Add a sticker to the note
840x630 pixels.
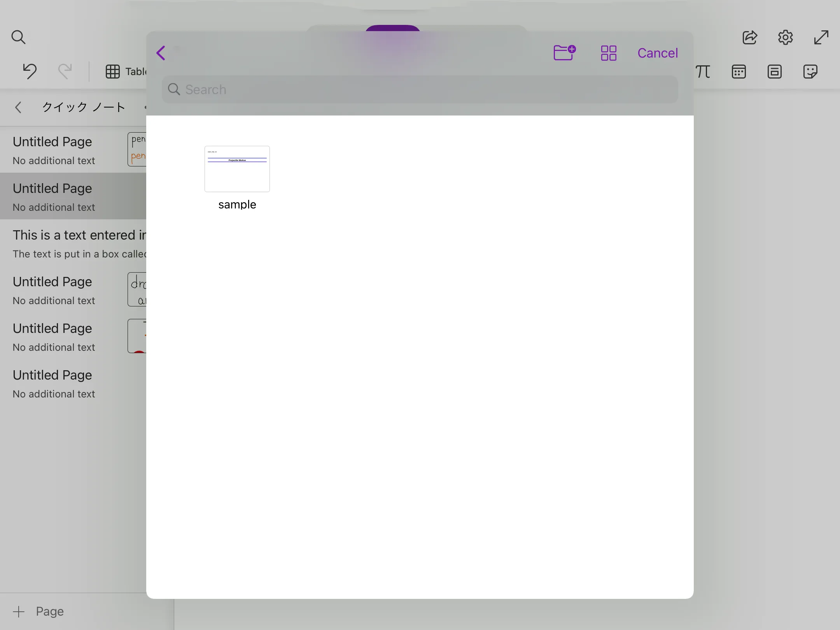coord(811,72)
